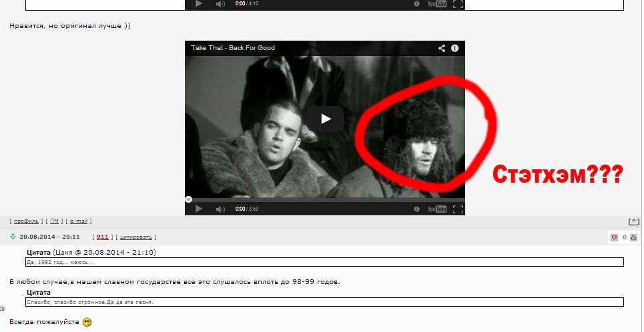Mute the 4:16 video with speaker icon
This screenshot has width=644, height=332.
pyautogui.click(x=220, y=4)
